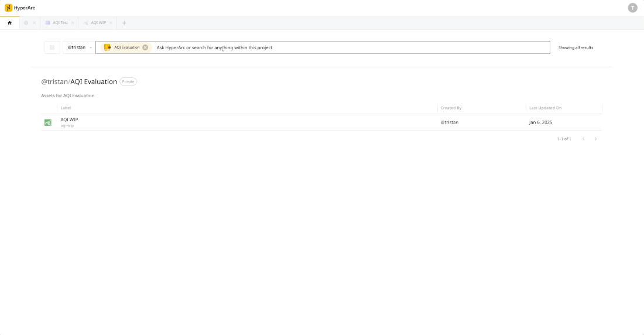Screen dimensions: 644x335
Task: Click the aqi-wip slug text
Action: 67,125
